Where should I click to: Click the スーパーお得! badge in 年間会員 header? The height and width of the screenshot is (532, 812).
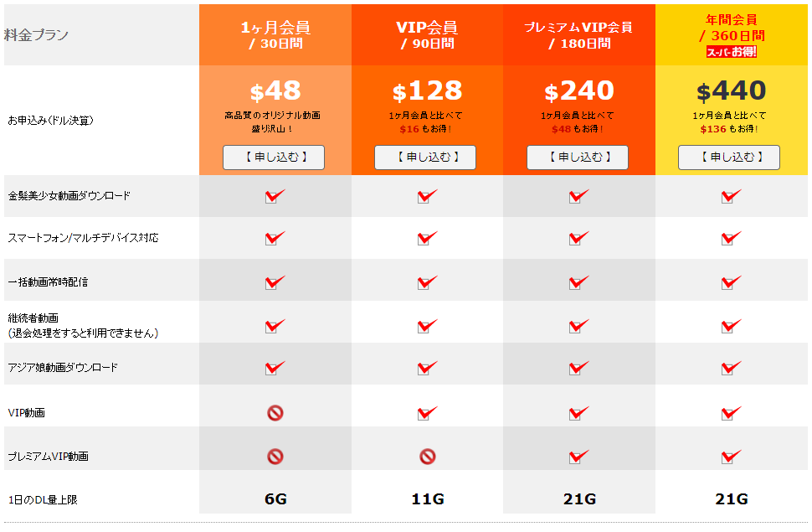tap(731, 52)
